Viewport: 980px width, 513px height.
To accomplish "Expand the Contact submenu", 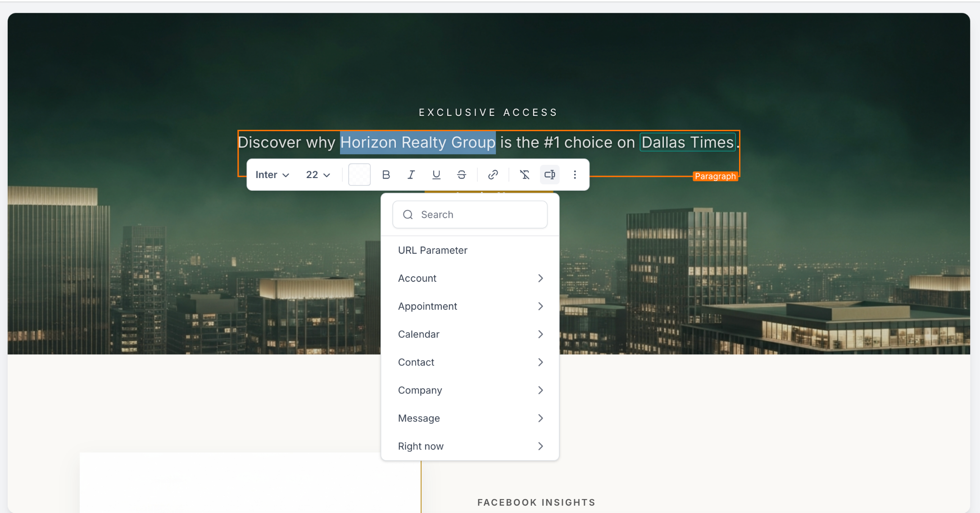I will click(x=470, y=362).
